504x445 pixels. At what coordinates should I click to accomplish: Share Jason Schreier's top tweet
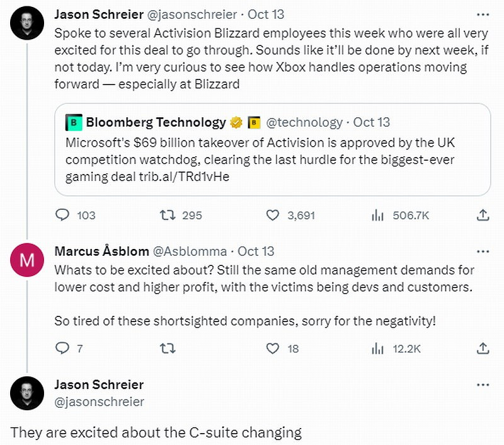point(483,215)
